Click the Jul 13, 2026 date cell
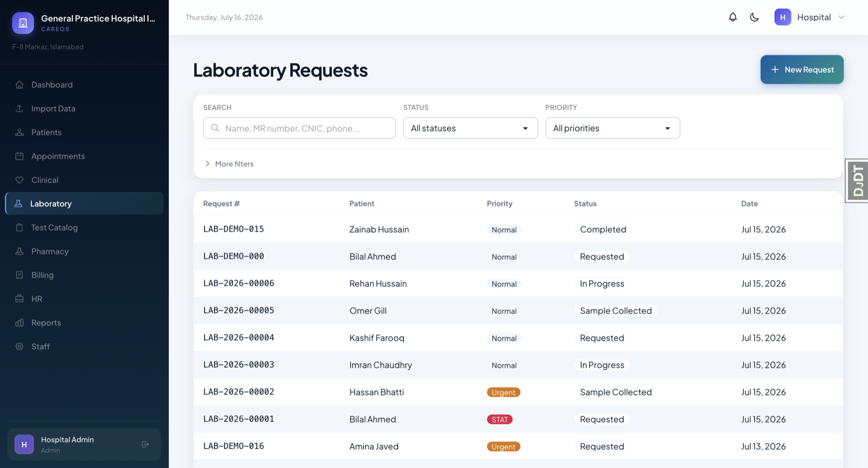This screenshot has height=468, width=868. point(763,447)
